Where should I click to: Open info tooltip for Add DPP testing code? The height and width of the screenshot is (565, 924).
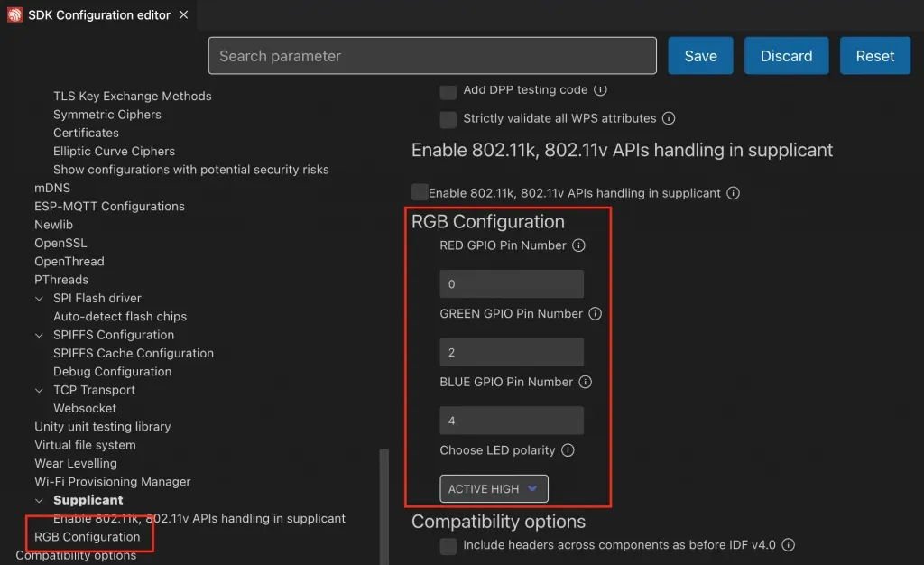tap(602, 89)
